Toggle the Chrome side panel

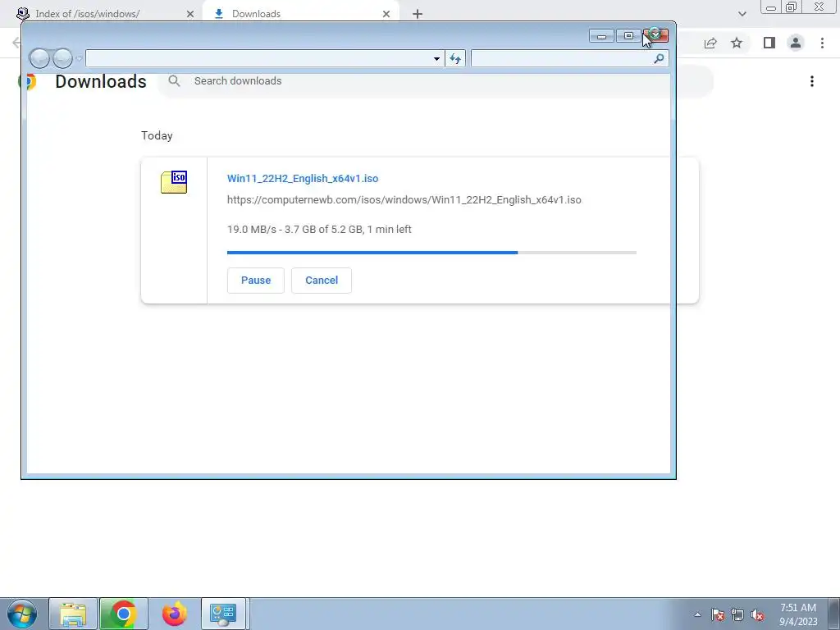click(x=769, y=43)
